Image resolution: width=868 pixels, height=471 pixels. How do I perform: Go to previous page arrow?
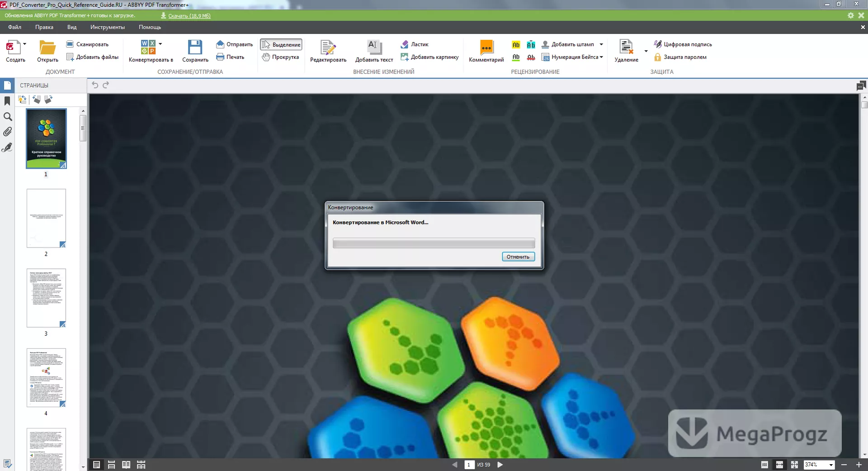(x=455, y=465)
